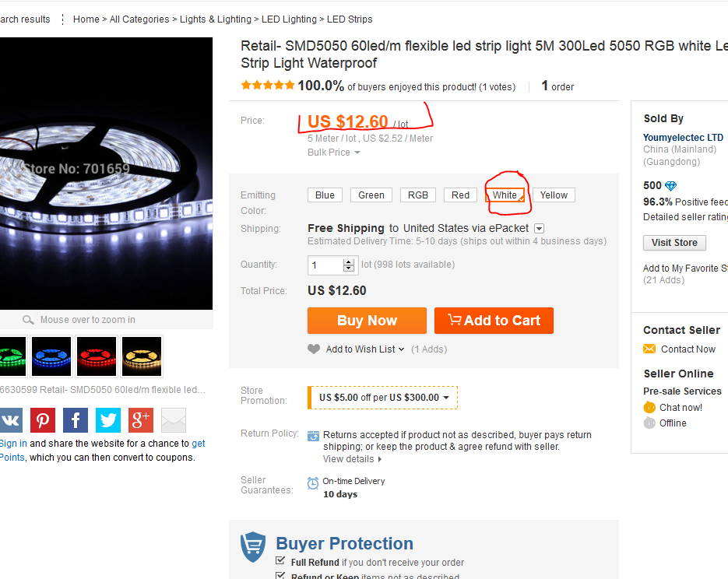
Task: Share product on Google Plus icon
Action: 141,420
